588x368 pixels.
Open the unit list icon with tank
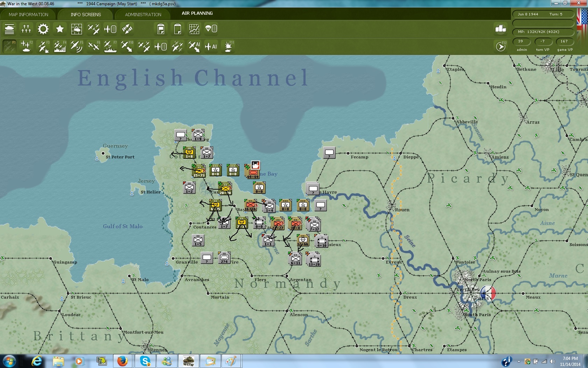9,29
